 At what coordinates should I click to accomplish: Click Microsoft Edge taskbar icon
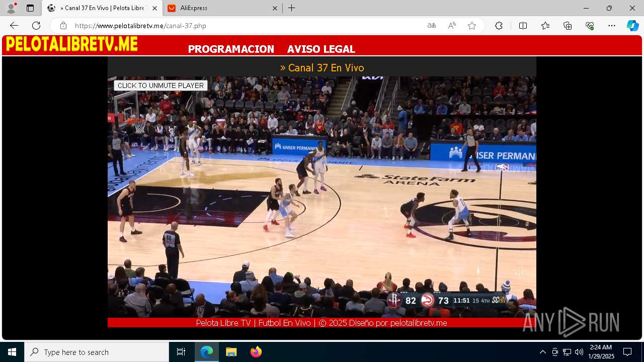(x=207, y=352)
